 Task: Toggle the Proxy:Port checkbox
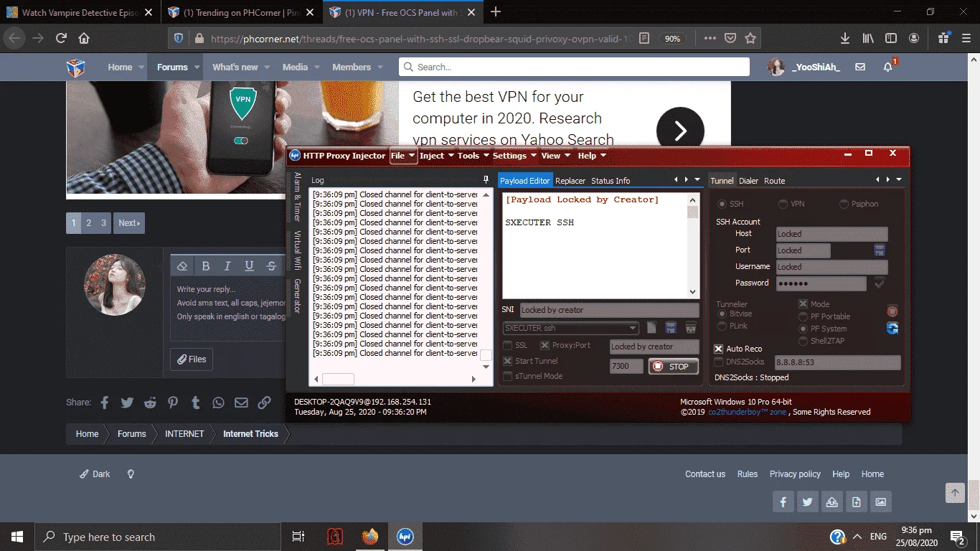point(545,346)
